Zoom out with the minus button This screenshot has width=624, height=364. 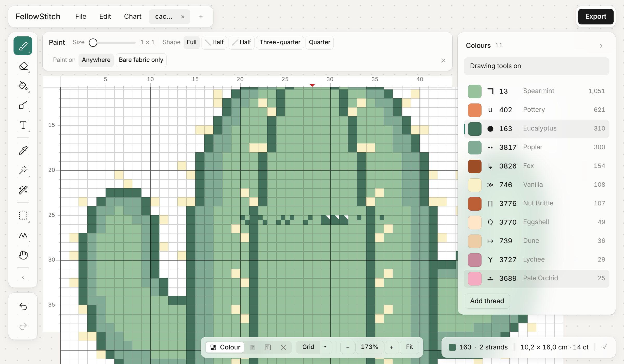coord(348,347)
